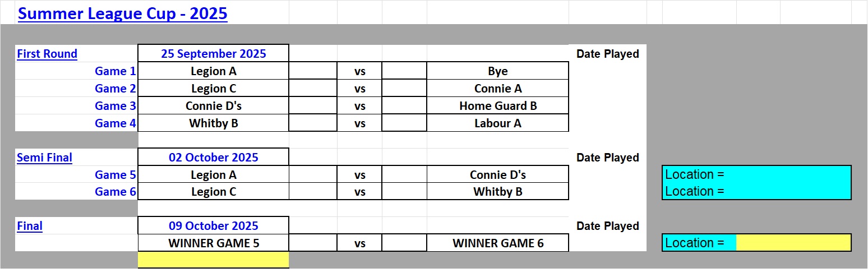Click the Date Played header for Semi Final
Viewport: 868px width, 277px height.
607,158
